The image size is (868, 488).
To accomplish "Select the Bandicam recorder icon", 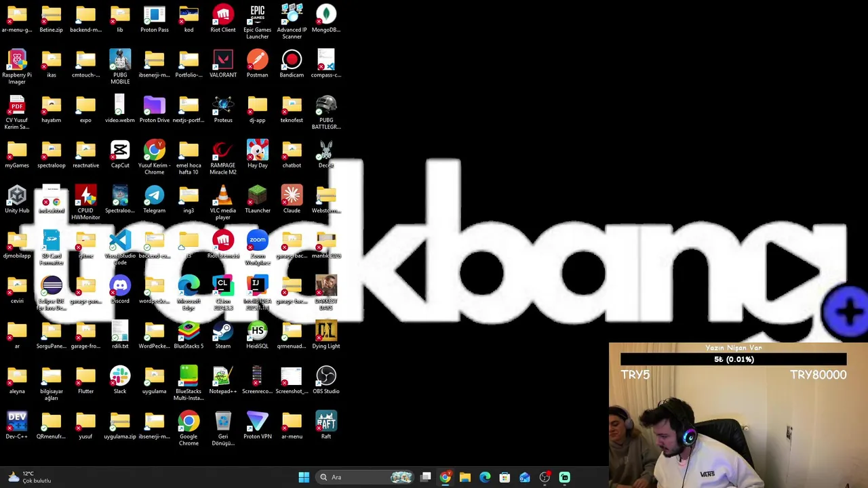I will click(x=292, y=64).
